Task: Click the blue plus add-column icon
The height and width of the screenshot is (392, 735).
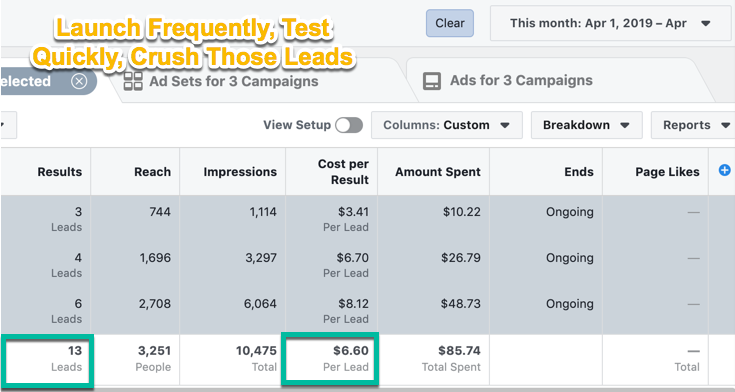Action: (x=724, y=170)
